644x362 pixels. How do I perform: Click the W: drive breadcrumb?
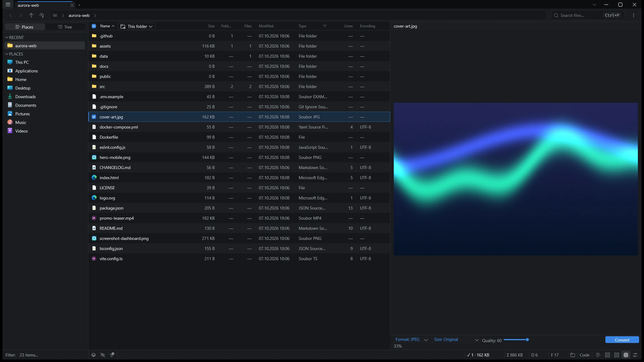(55, 15)
